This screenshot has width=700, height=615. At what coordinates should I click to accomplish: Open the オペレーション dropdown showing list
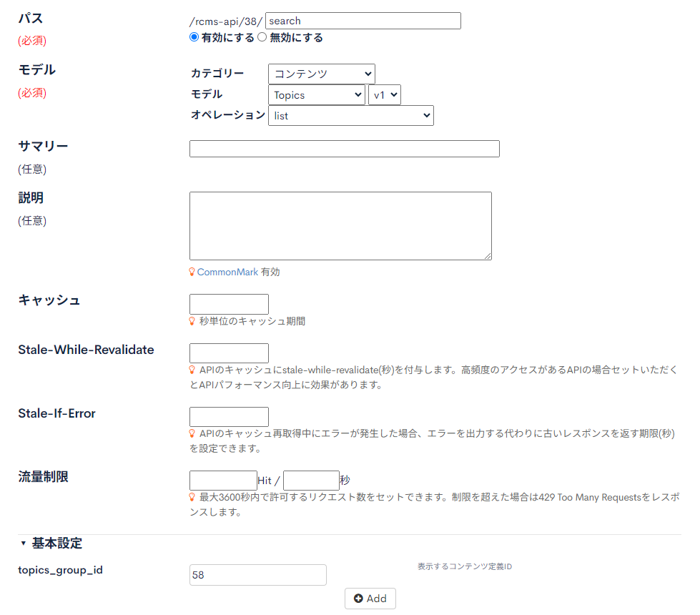(x=350, y=115)
